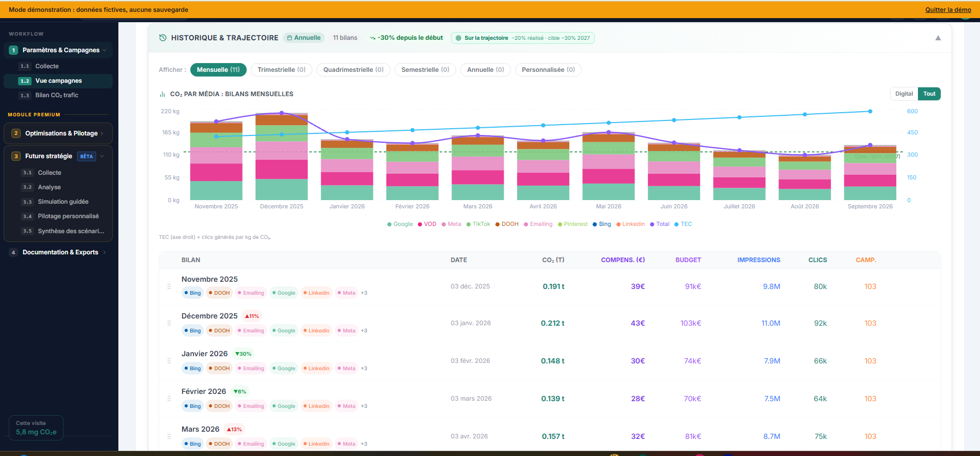980x456 pixels.
Task: Click the target icon in Sur la trajectoire badge
Action: (x=458, y=38)
